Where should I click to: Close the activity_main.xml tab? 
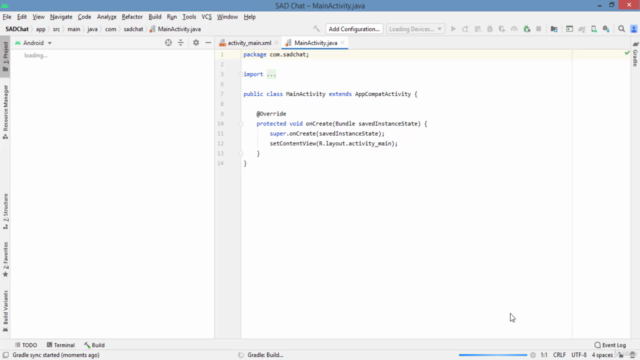[x=276, y=43]
